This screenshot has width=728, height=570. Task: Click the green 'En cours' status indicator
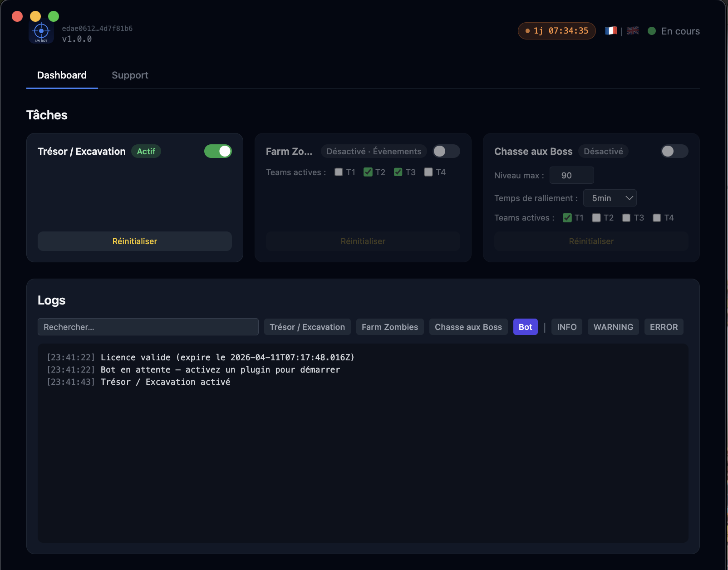click(x=652, y=31)
